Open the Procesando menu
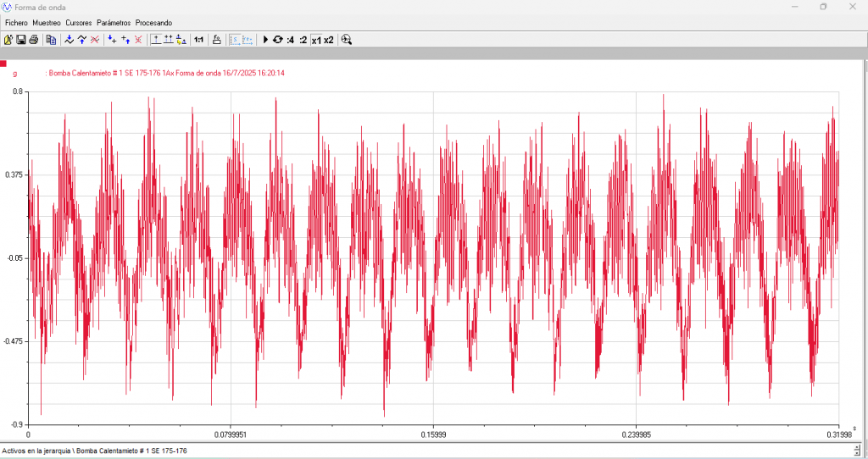This screenshot has width=868, height=459. coord(153,22)
